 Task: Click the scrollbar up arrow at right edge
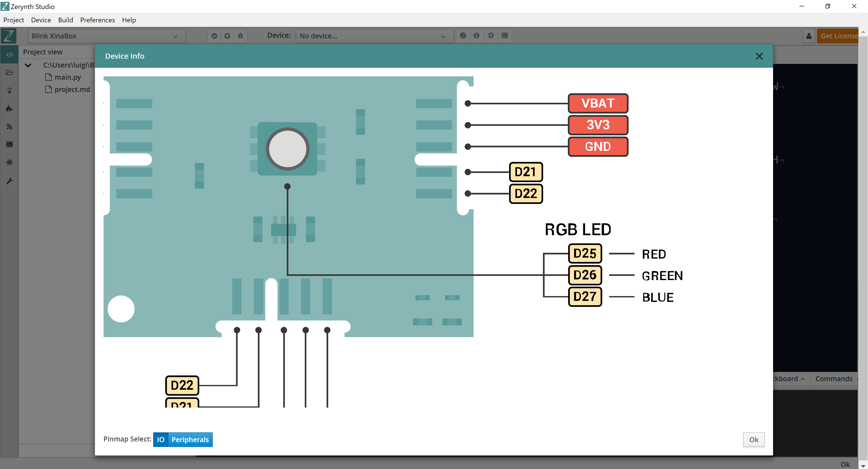pos(863,32)
